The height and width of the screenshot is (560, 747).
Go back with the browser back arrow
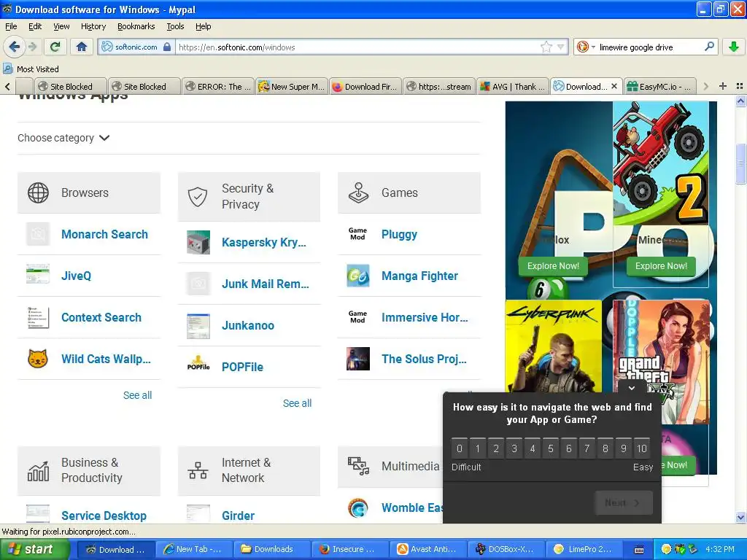click(14, 47)
